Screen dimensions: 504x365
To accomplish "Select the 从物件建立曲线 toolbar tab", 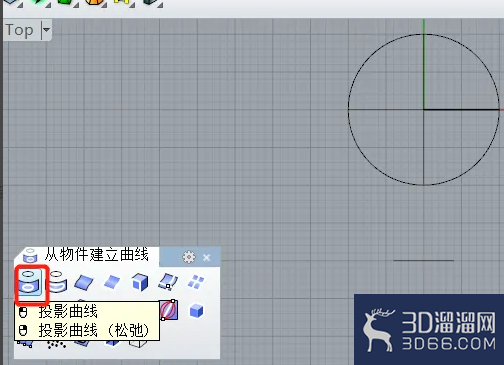I will point(87,255).
